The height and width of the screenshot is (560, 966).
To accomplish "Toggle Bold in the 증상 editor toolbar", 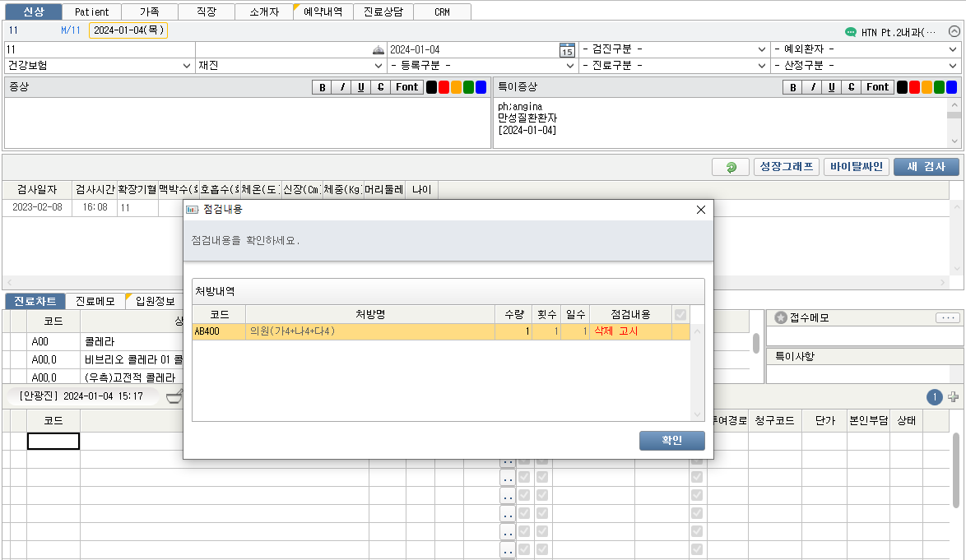I will click(322, 87).
